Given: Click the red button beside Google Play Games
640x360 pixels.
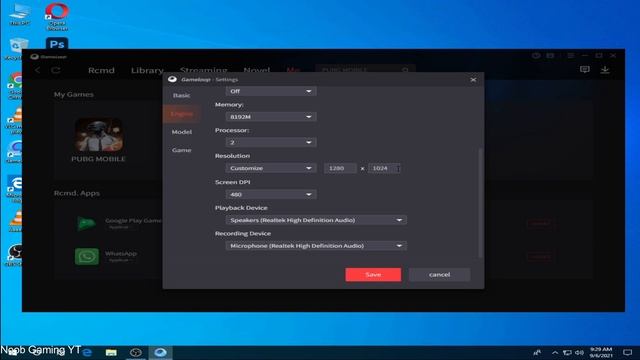Looking at the screenshot, I should pos(540,223).
